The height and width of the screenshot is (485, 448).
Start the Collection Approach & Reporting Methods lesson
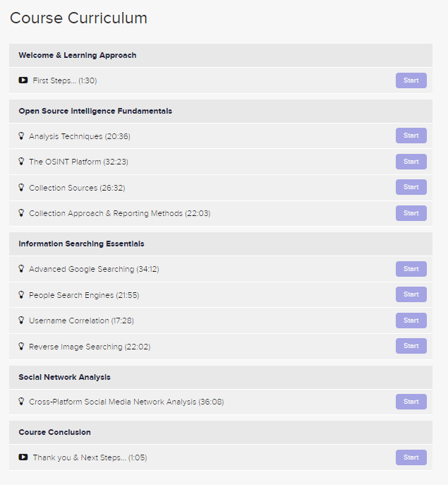[411, 212]
